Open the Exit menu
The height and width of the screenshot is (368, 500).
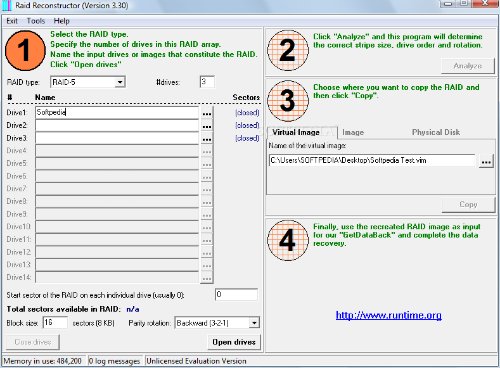pyautogui.click(x=12, y=21)
